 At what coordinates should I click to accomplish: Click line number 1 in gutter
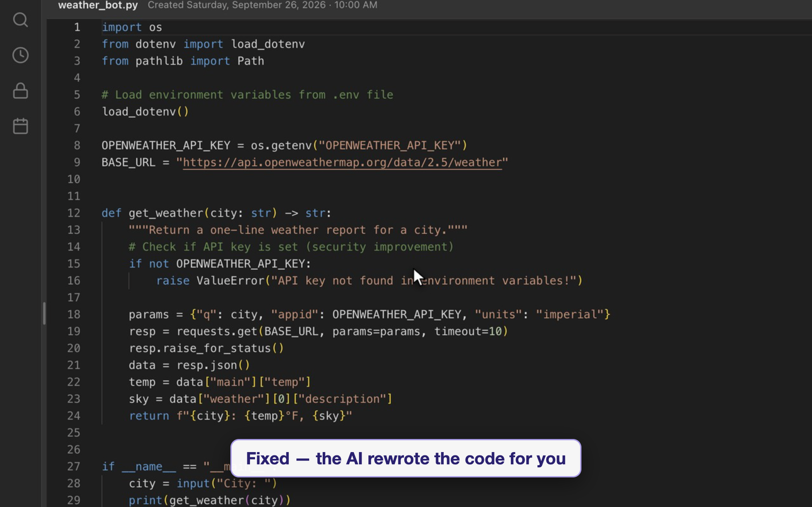77,27
